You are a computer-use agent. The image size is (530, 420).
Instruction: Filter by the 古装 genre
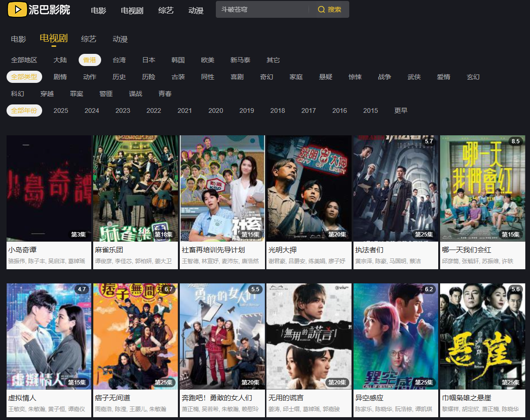tap(178, 77)
